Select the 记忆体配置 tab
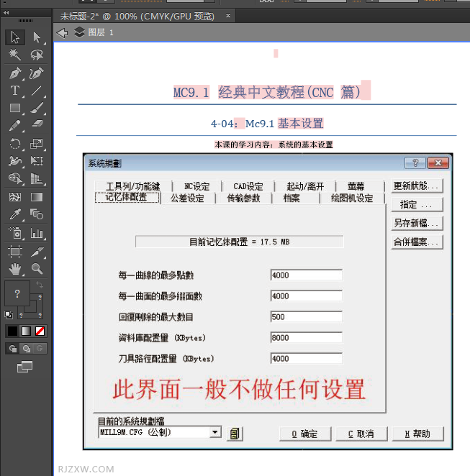This screenshot has height=476, width=470. pyautogui.click(x=127, y=197)
